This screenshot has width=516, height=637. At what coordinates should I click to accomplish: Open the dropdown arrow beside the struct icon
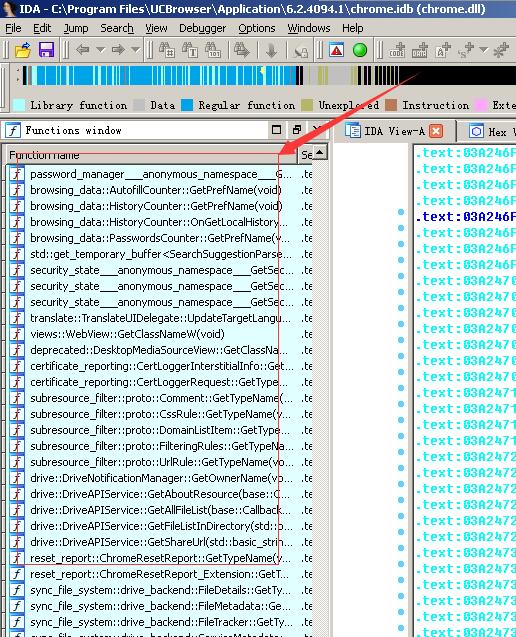[x=483, y=50]
